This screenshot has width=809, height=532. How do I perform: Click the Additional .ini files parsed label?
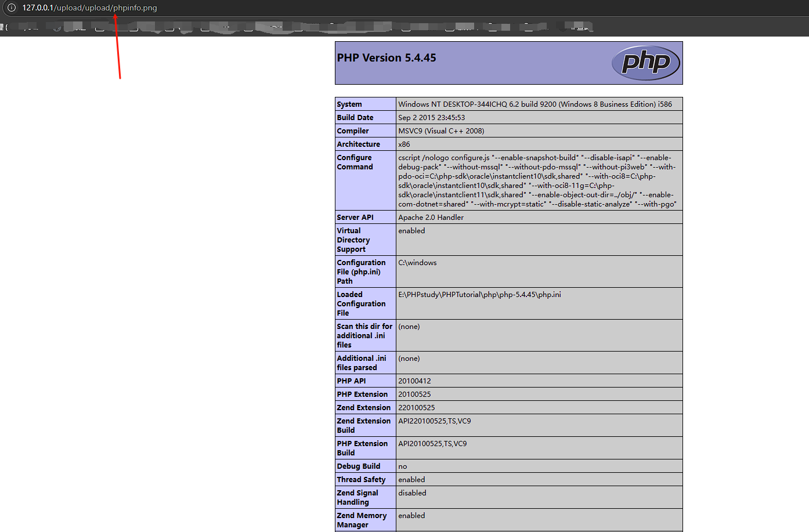(362, 363)
